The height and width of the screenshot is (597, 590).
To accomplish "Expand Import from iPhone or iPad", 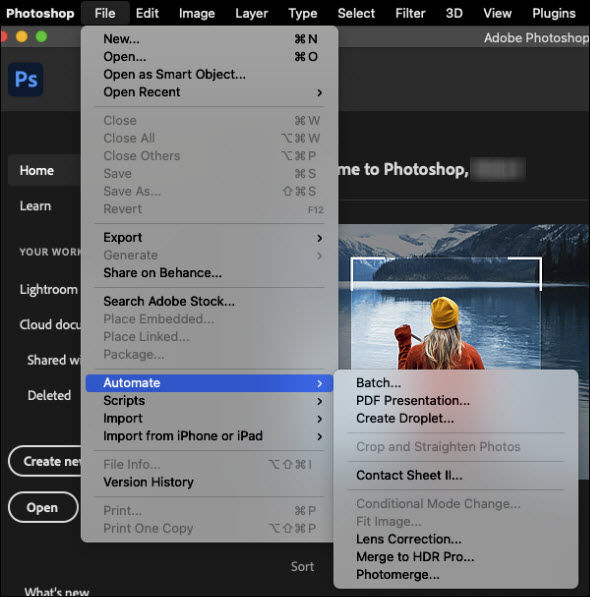I will [209, 436].
